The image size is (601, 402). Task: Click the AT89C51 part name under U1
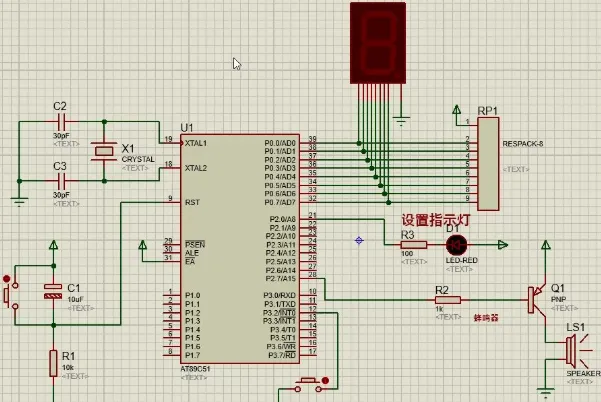coord(195,369)
